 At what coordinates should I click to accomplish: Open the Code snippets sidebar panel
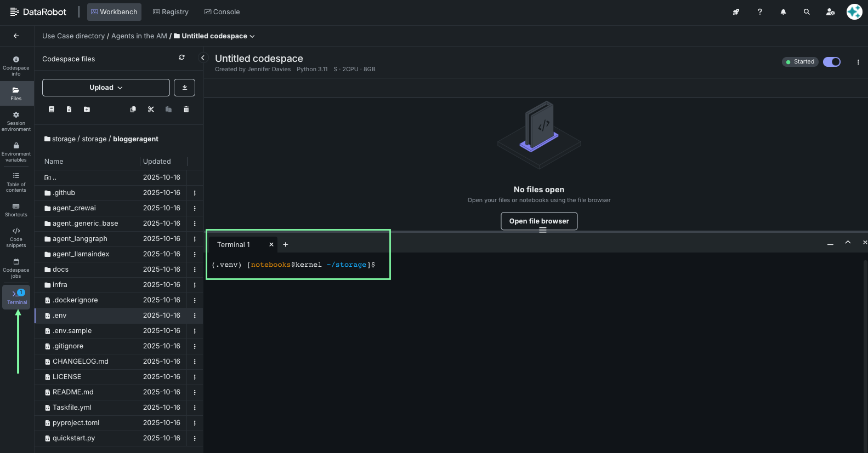pos(16,237)
